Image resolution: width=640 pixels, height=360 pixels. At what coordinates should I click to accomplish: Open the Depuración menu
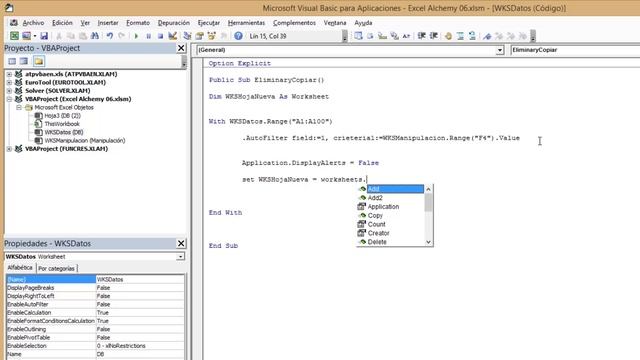click(173, 23)
